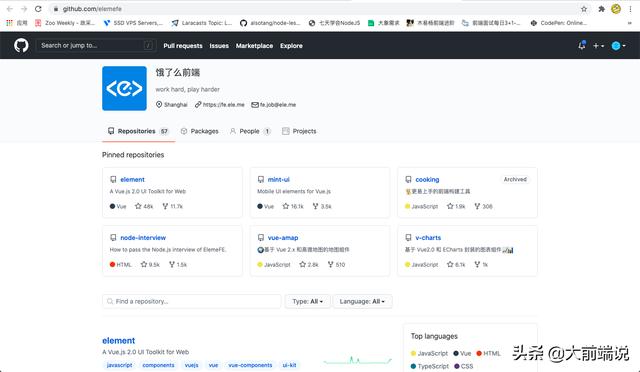
Task: Open Marketplace in the header
Action: 254,46
